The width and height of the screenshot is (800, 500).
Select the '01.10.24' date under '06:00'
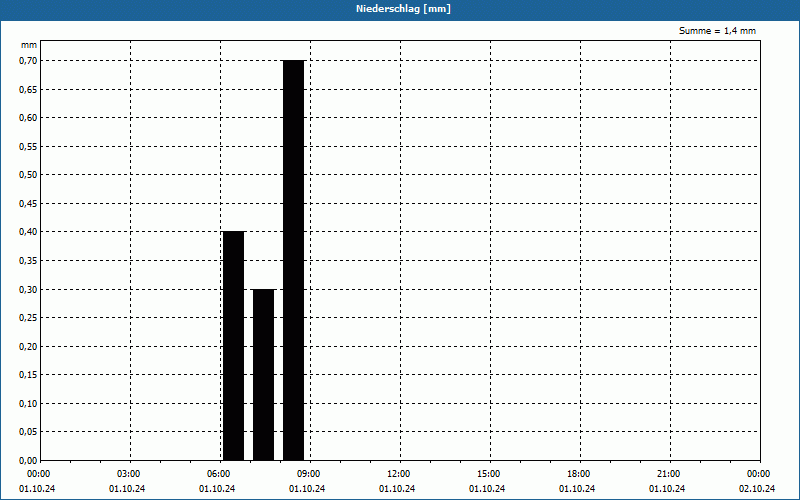click(x=217, y=489)
